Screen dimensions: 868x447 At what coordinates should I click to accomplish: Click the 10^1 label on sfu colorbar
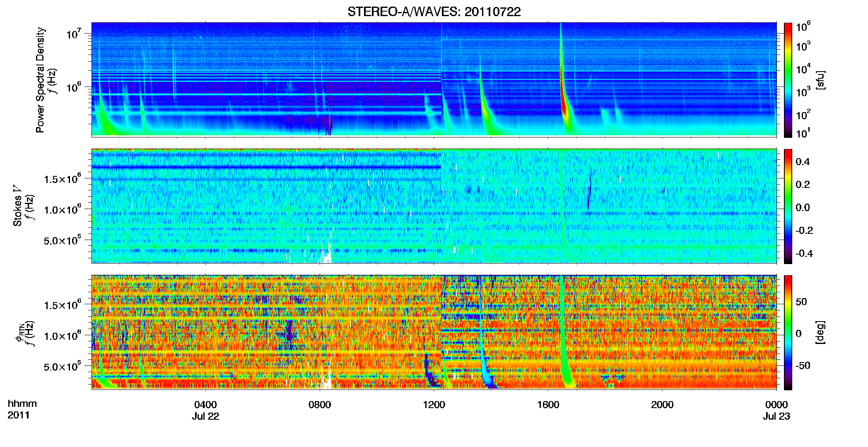803,133
